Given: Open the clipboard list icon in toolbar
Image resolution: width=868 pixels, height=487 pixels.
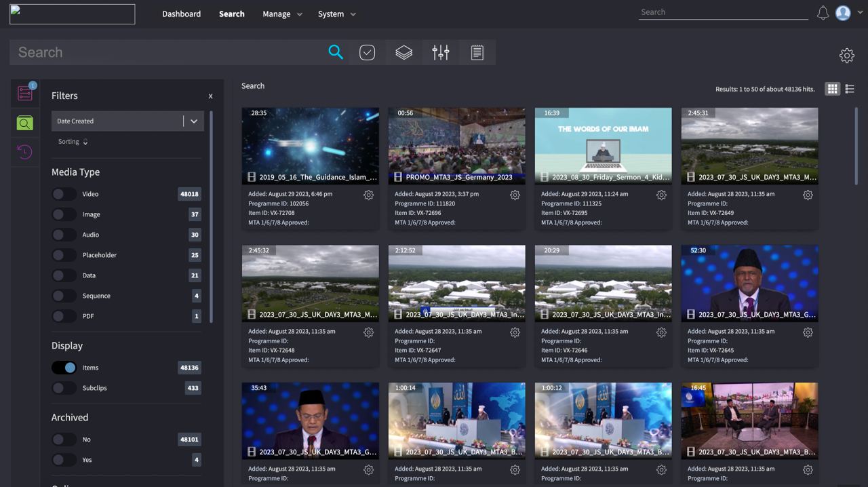Looking at the screenshot, I should 477,52.
